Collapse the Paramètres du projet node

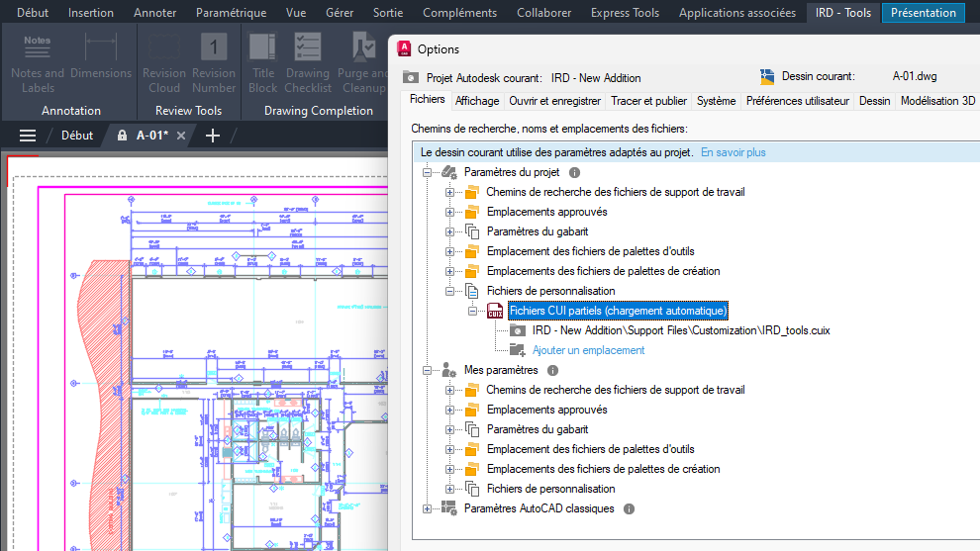(x=427, y=172)
